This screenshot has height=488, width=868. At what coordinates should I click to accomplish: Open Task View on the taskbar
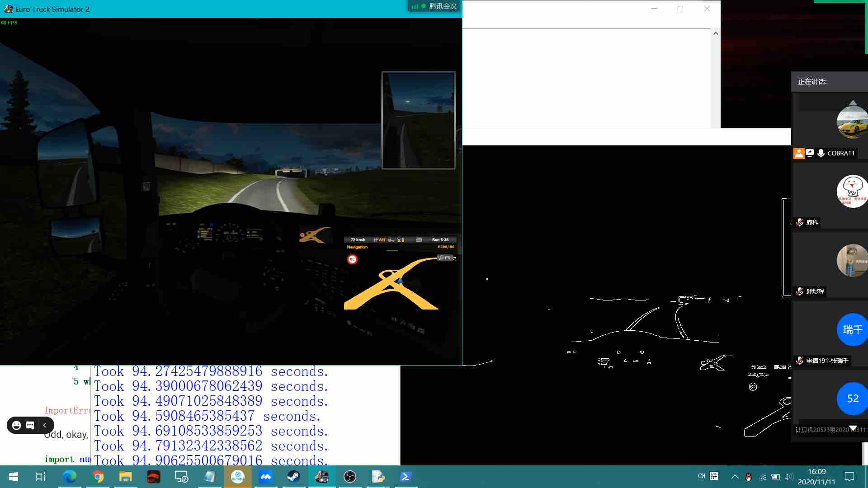point(41,477)
